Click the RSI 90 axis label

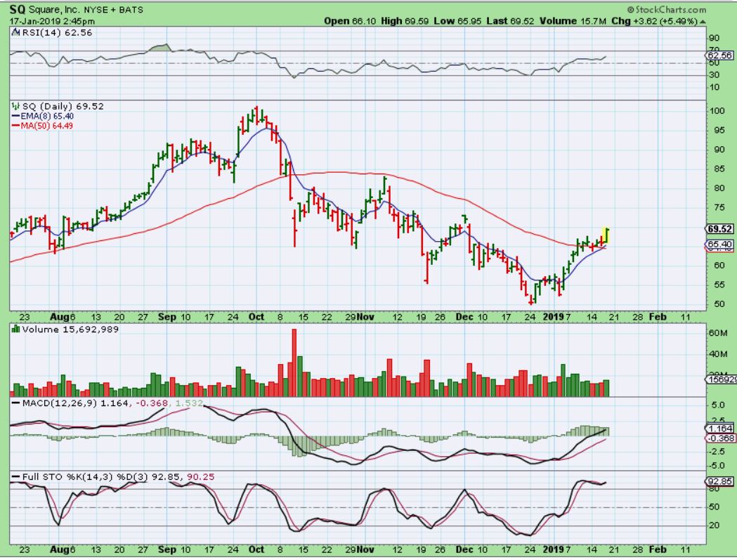coord(714,38)
